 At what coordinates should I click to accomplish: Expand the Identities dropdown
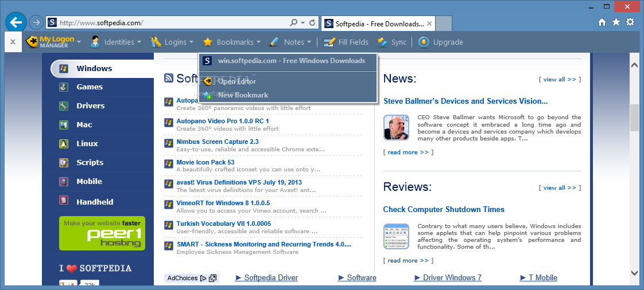pos(115,42)
